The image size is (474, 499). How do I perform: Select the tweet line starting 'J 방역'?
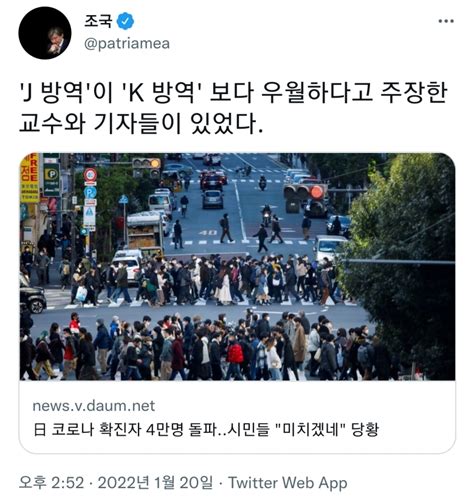[x=233, y=93]
